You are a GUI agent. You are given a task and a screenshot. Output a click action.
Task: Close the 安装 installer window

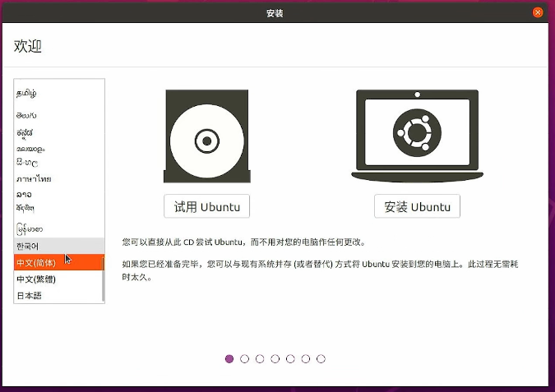538,12
